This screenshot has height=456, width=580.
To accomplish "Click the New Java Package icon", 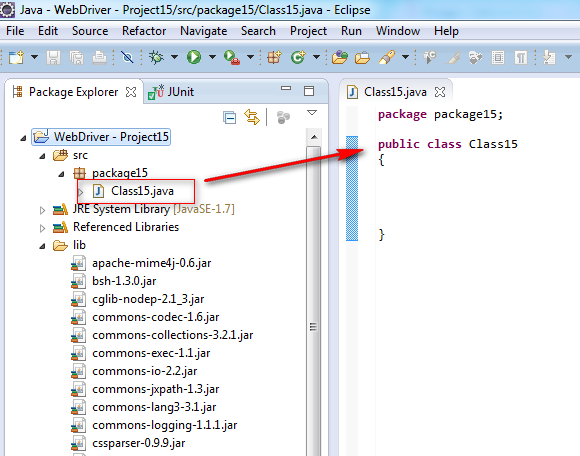I will coord(274,57).
